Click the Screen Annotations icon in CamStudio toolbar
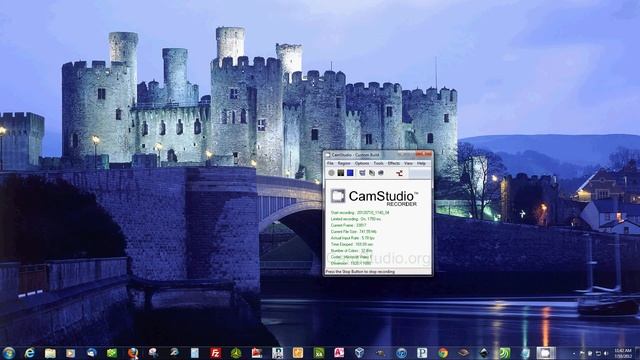The image size is (640, 360). point(381,173)
